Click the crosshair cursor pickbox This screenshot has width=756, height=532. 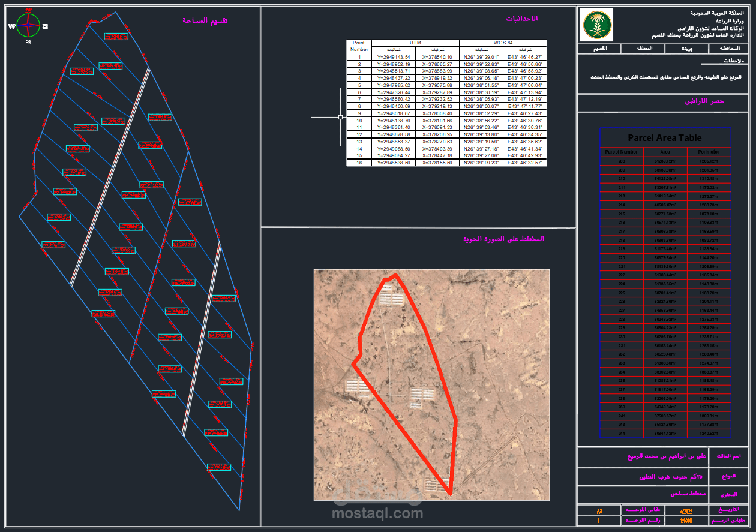click(340, 117)
